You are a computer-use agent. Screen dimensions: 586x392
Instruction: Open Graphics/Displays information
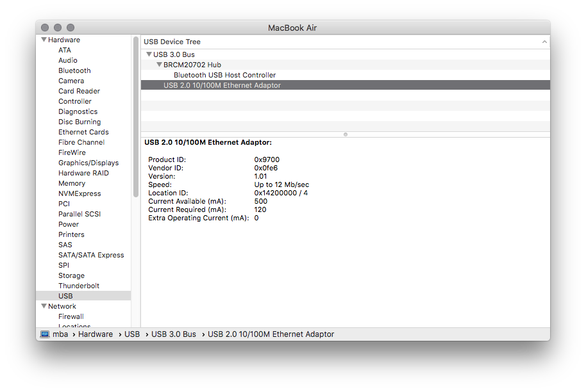click(x=88, y=163)
